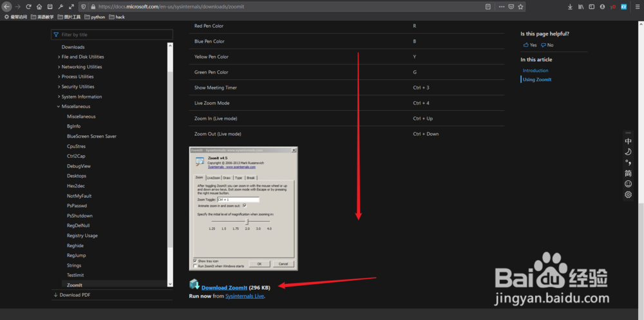This screenshot has height=320, width=644.
Task: Open the hack bookmark folder
Action: (x=117, y=17)
